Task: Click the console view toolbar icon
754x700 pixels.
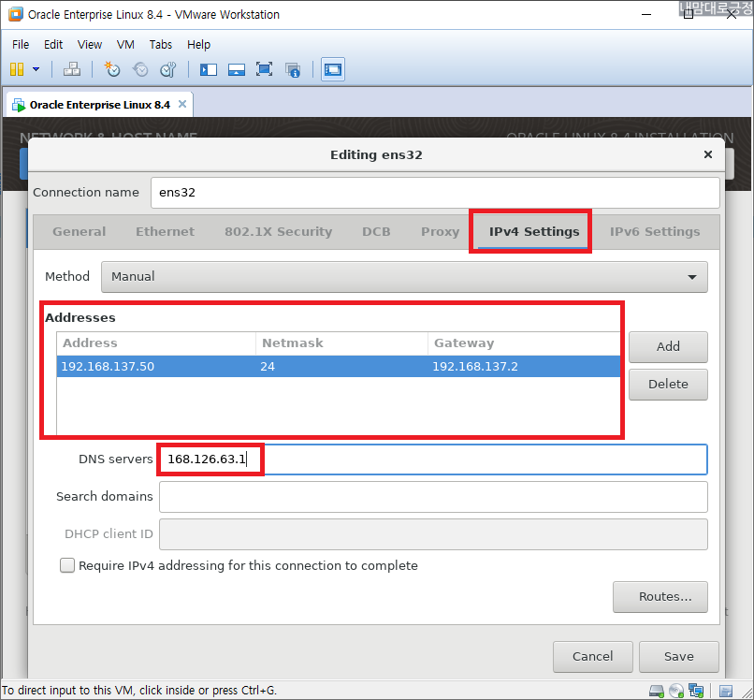Action: point(333,69)
